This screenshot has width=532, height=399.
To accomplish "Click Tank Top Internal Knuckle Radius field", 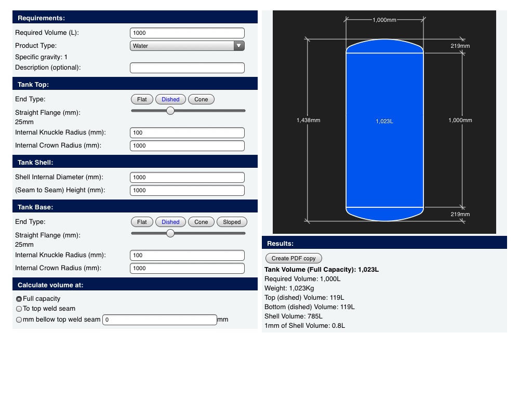I will (x=187, y=132).
